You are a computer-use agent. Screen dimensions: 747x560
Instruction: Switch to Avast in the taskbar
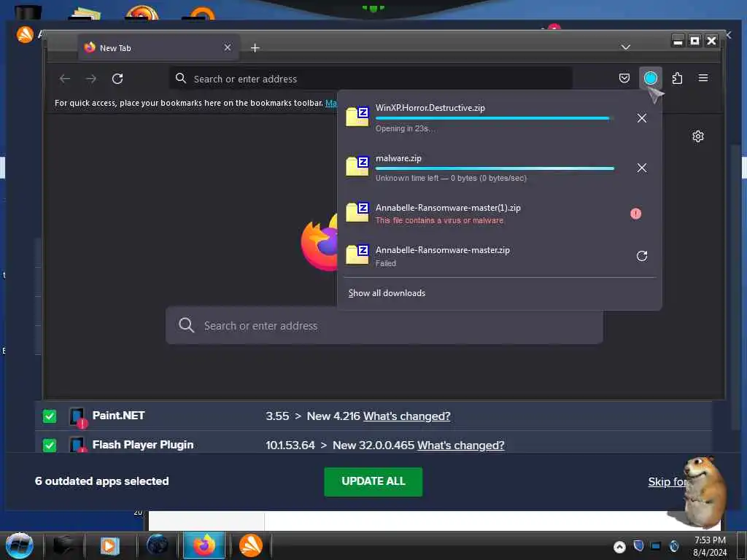pyautogui.click(x=251, y=545)
